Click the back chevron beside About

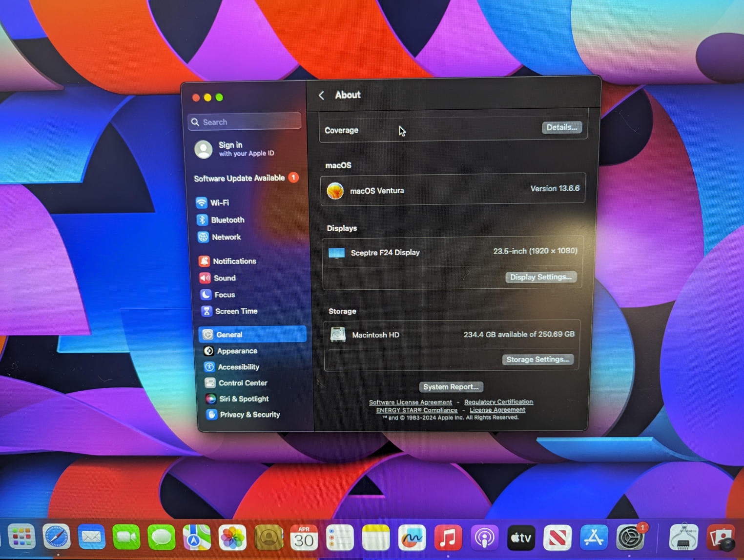click(x=321, y=96)
